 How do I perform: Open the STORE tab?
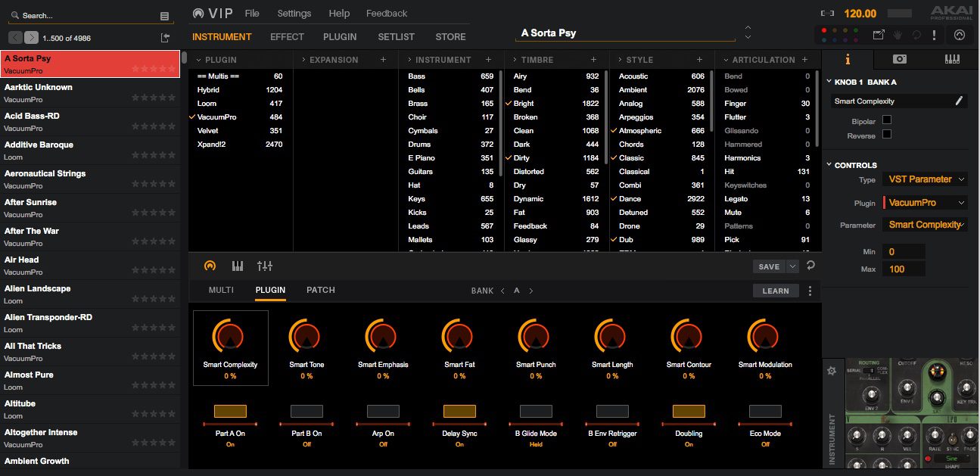click(x=451, y=36)
